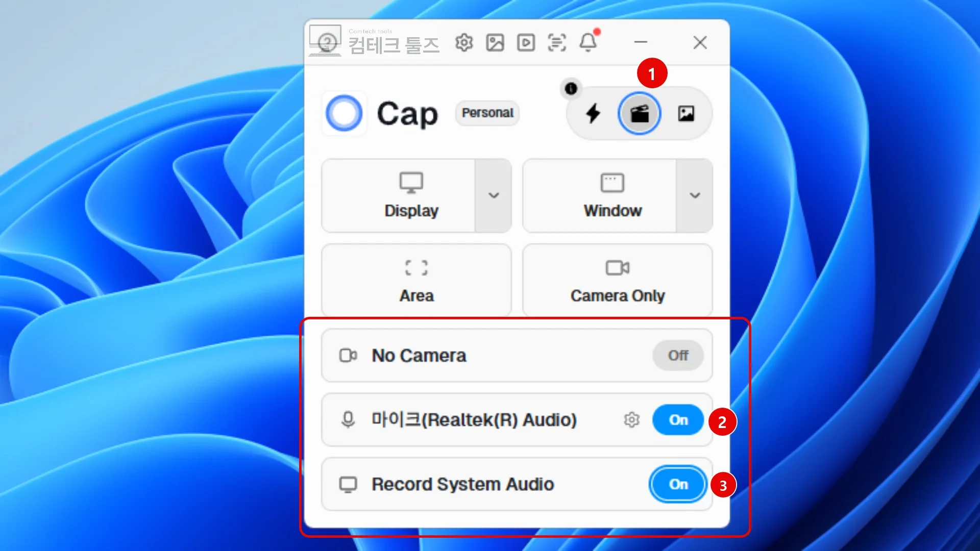
Task: Open the settings gear in the title bar
Action: point(464,42)
